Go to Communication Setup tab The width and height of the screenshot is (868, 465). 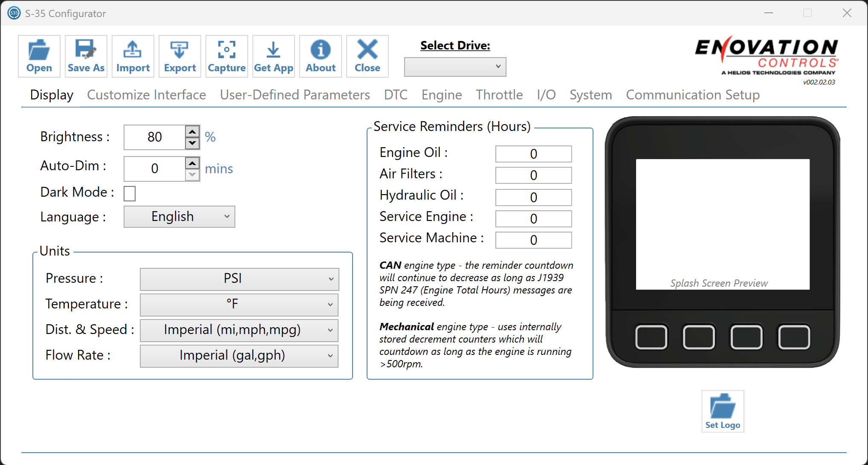(x=692, y=95)
